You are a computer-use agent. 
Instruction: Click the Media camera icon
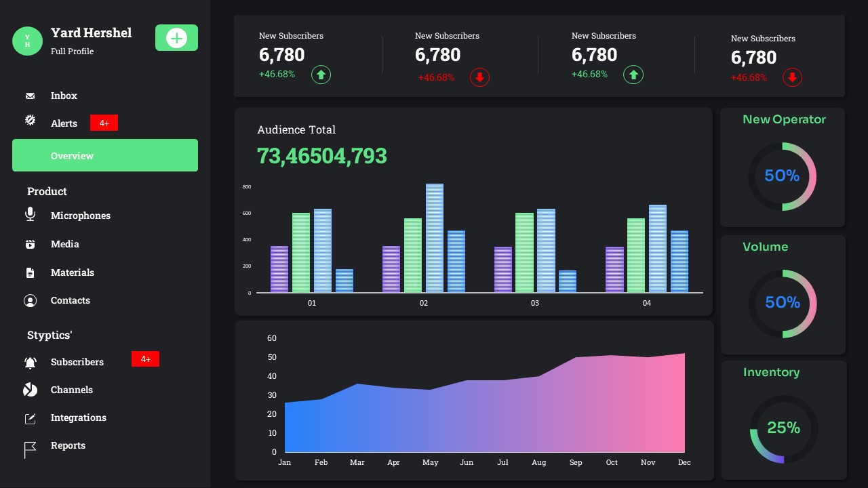pyautogui.click(x=30, y=244)
